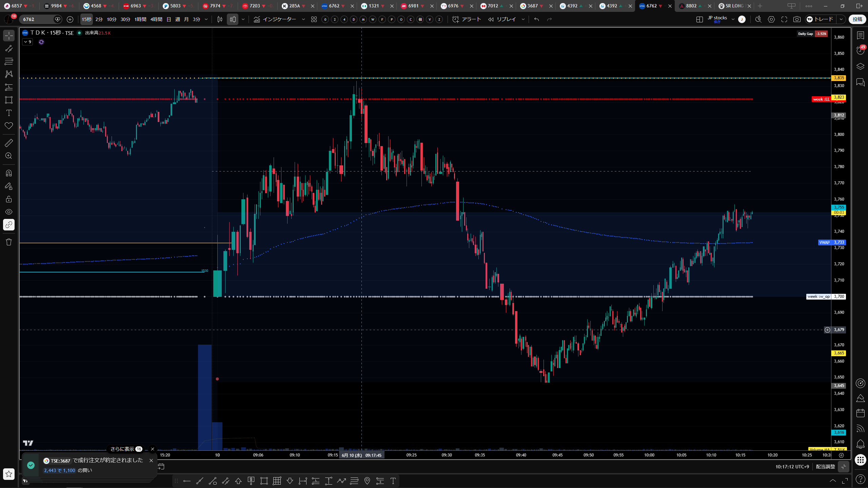Click the アラート alert button
The image size is (868, 488).
pyautogui.click(x=467, y=19)
